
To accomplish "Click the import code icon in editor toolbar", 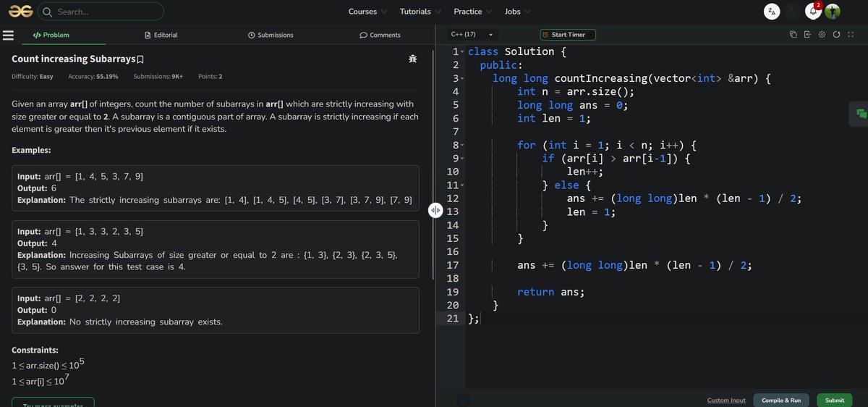I will pyautogui.click(x=807, y=35).
